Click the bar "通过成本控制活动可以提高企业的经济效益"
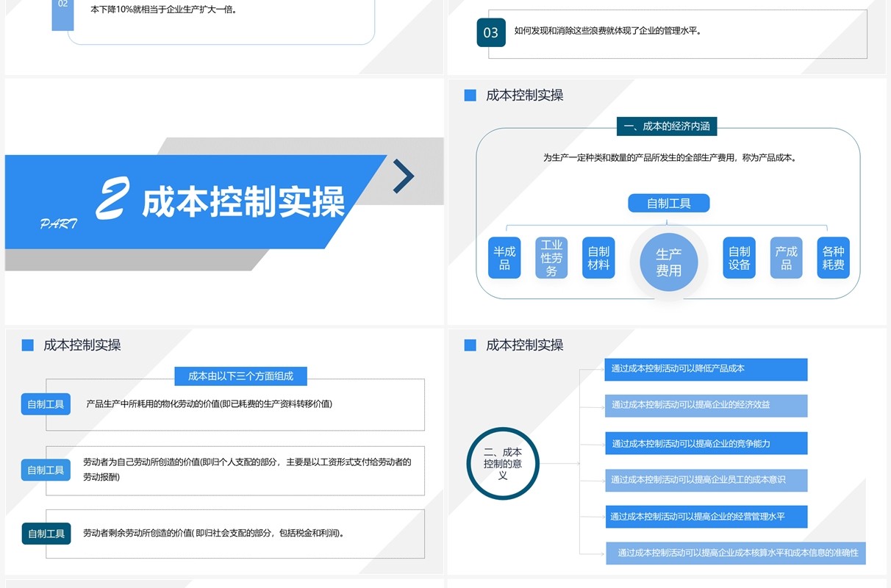Viewport: 891px width, 588px height. [706, 406]
